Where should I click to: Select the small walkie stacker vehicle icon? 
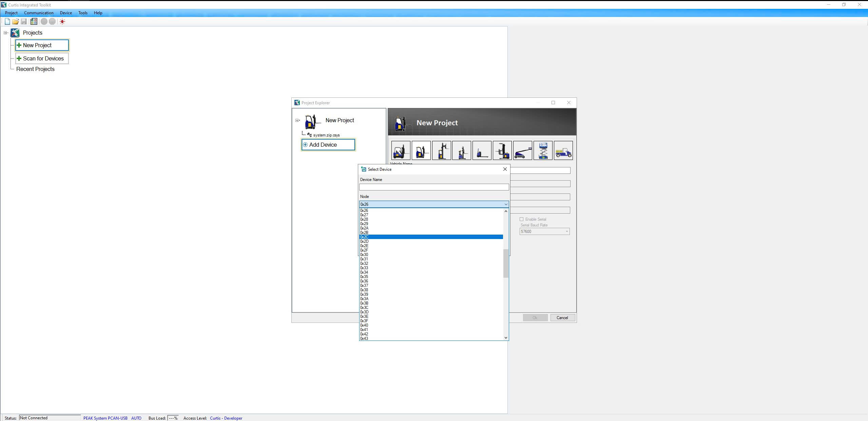[462, 150]
